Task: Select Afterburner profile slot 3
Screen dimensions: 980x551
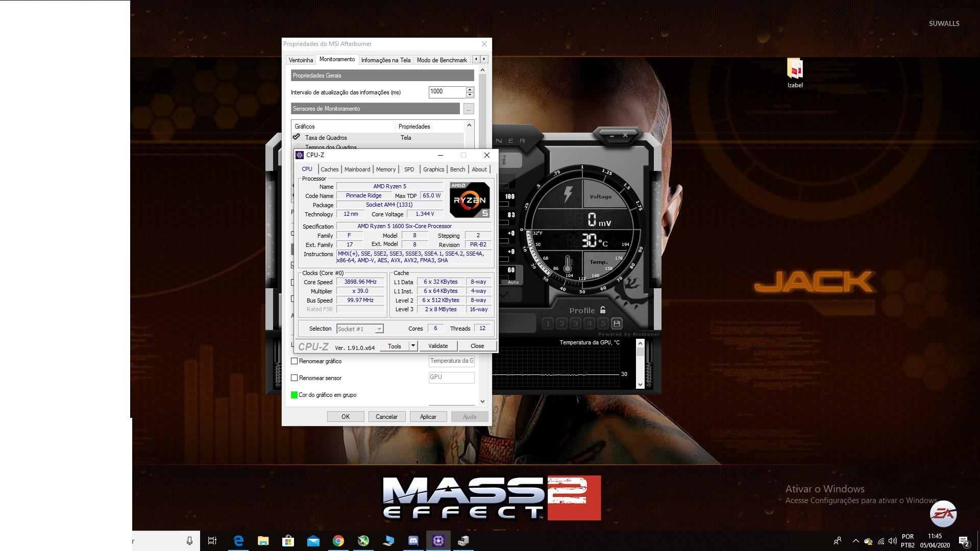Action: point(575,323)
